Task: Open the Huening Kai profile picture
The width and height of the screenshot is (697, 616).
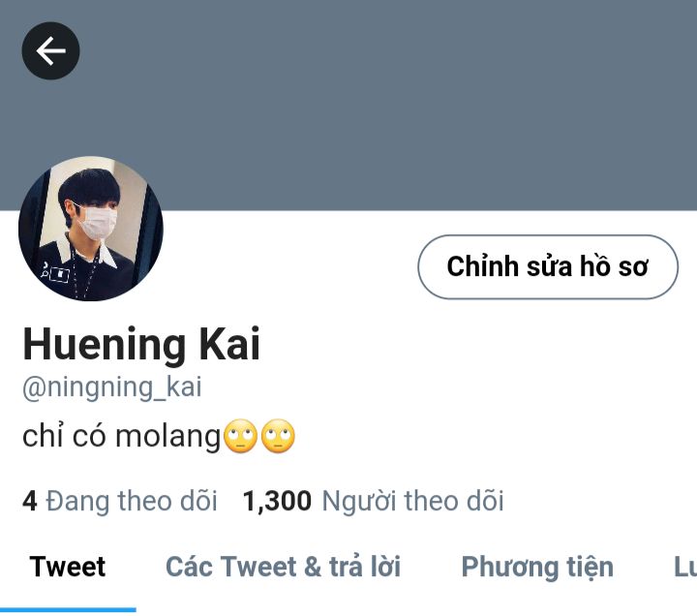Action: pos(91,229)
